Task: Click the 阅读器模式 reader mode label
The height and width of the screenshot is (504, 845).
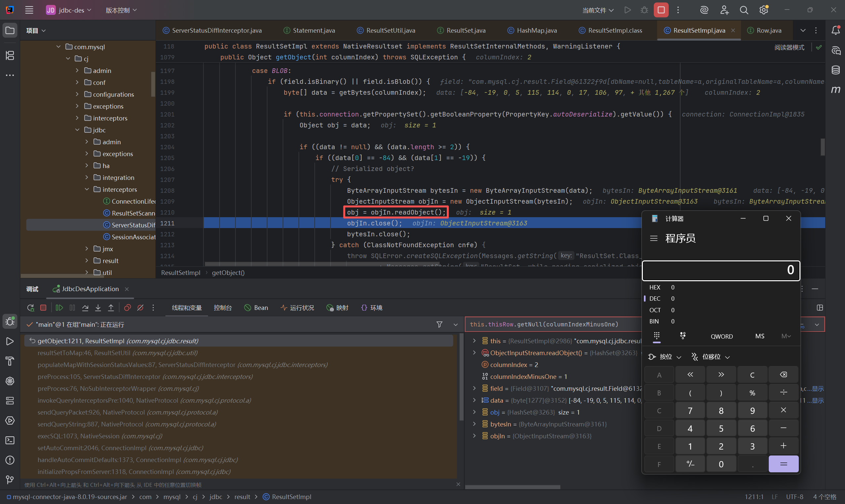Action: tap(789, 48)
